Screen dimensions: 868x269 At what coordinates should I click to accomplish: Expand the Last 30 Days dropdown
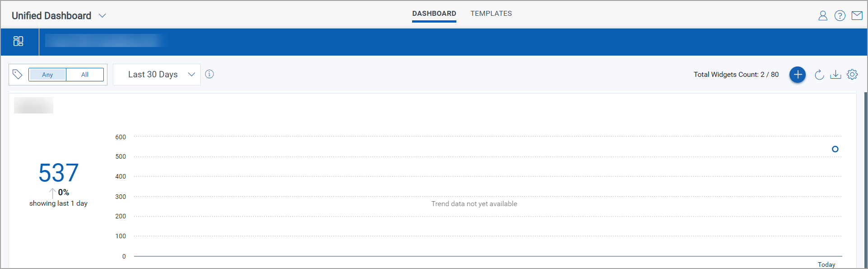(157, 75)
